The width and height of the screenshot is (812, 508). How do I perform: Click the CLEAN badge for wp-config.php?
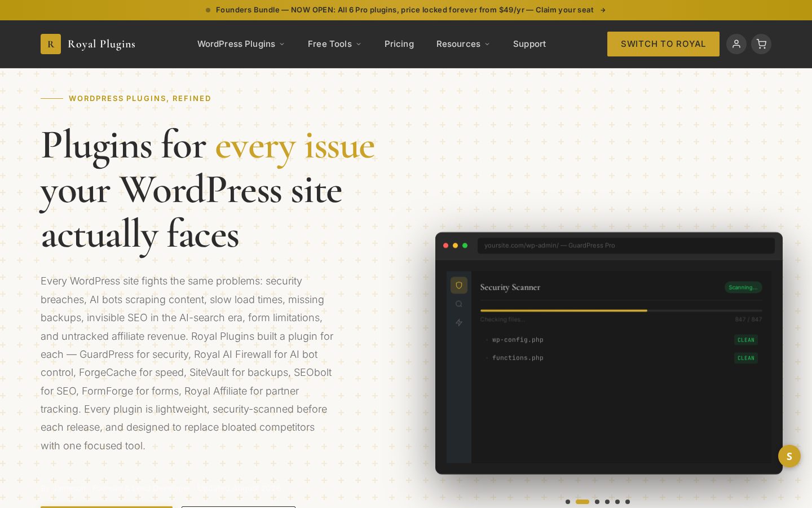click(746, 340)
